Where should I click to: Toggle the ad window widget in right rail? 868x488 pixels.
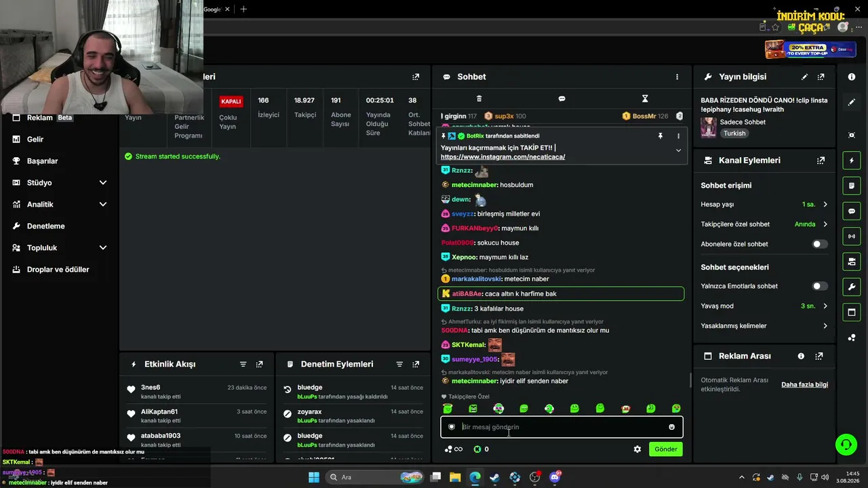(x=852, y=312)
